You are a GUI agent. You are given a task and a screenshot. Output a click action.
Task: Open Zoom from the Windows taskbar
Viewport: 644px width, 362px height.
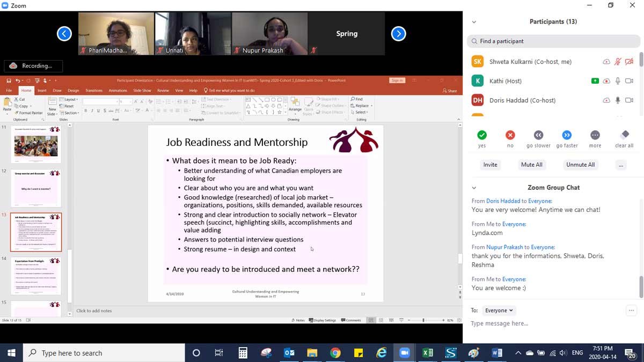coord(404,353)
